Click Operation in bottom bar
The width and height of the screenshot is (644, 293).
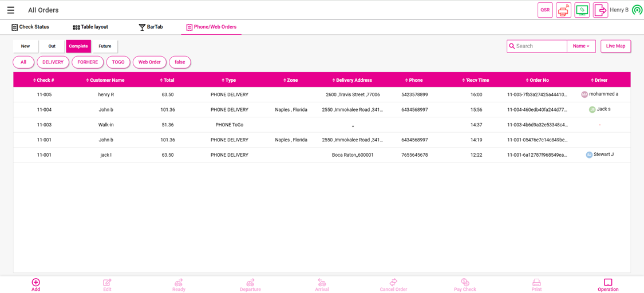click(607, 284)
